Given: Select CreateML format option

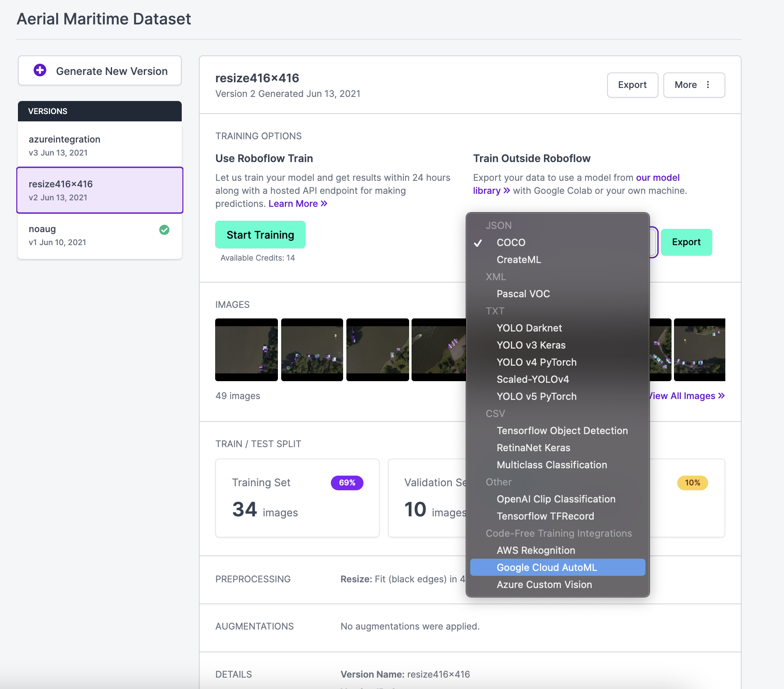Looking at the screenshot, I should pos(519,259).
